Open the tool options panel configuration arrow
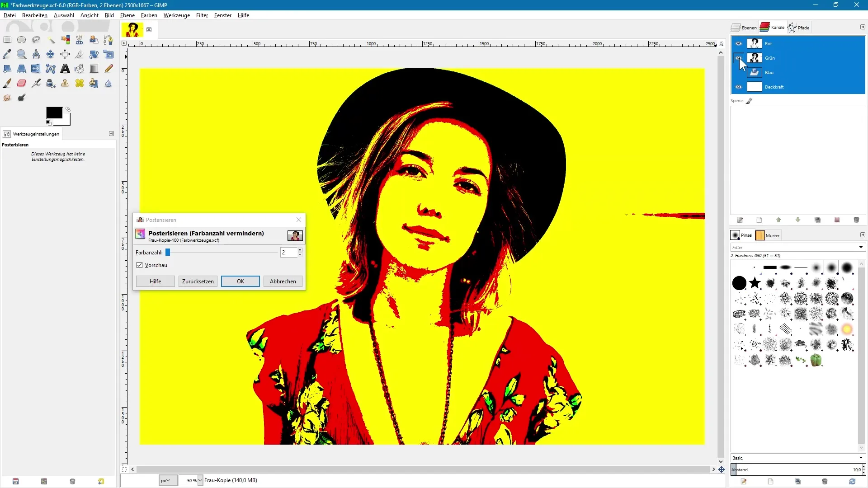 click(111, 134)
